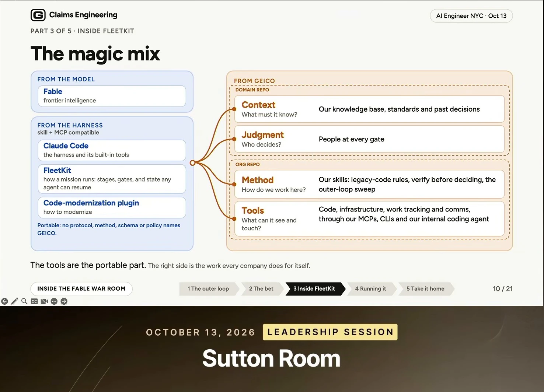Select the '4 Running it' section tab
The width and height of the screenshot is (544, 392).
click(x=371, y=289)
